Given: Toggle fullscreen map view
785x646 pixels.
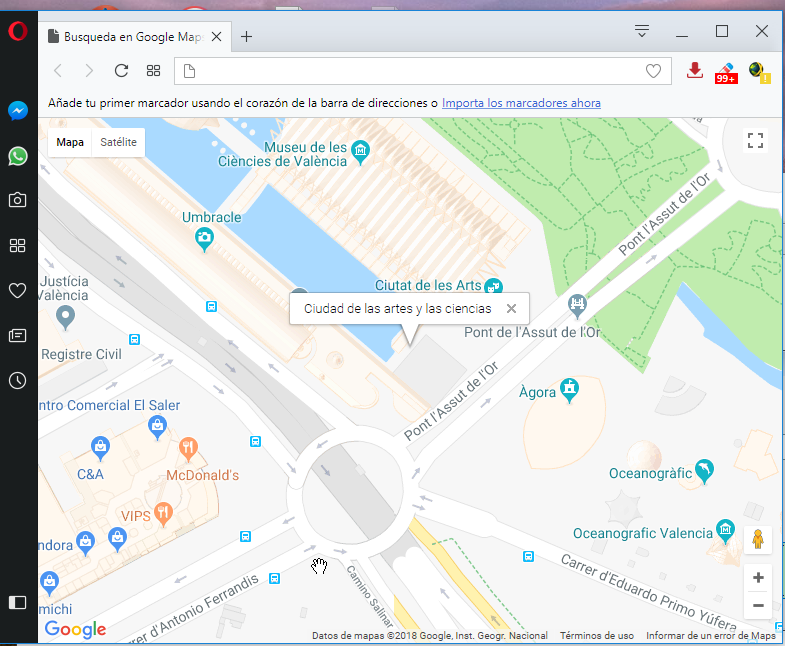Looking at the screenshot, I should [x=755, y=141].
